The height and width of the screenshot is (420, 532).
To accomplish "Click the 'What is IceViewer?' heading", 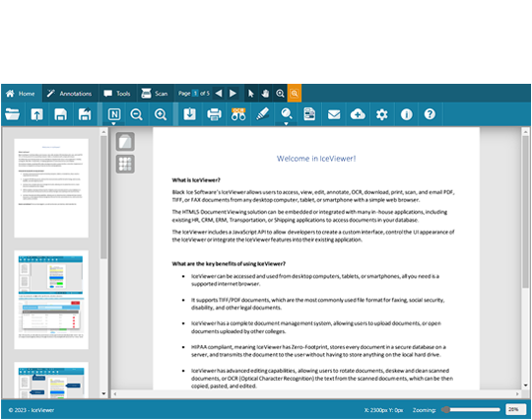I will click(196, 180).
